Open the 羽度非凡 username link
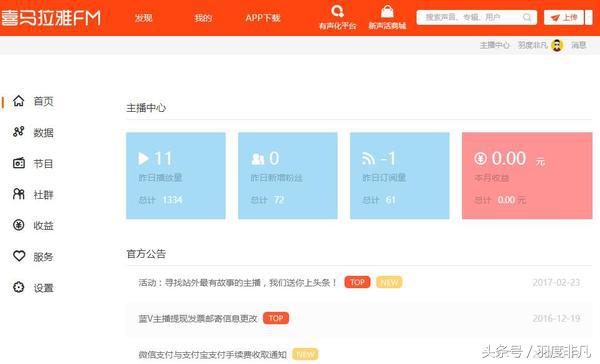The width and height of the screenshot is (600, 364). click(532, 45)
